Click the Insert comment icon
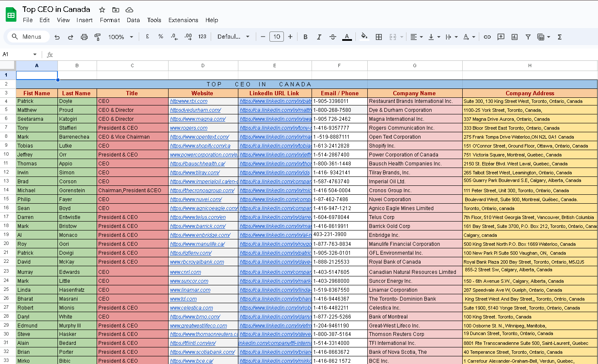Image resolution: width=598 pixels, height=364 pixels. tap(501, 37)
